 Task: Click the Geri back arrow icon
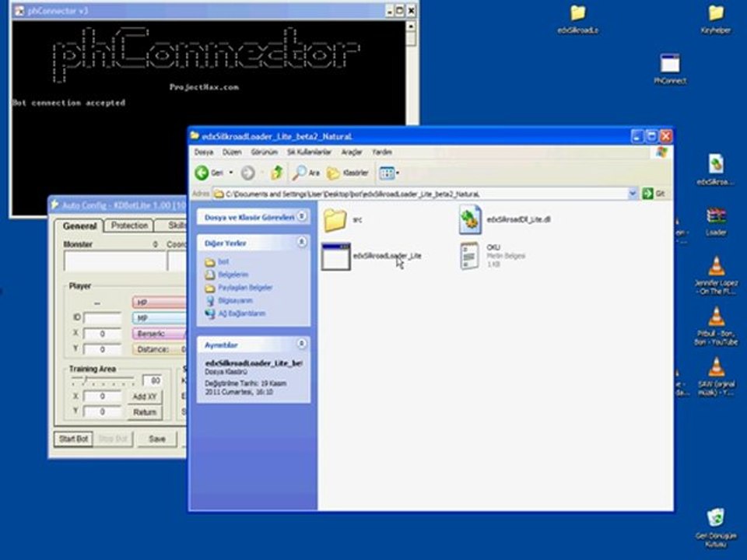pyautogui.click(x=202, y=173)
